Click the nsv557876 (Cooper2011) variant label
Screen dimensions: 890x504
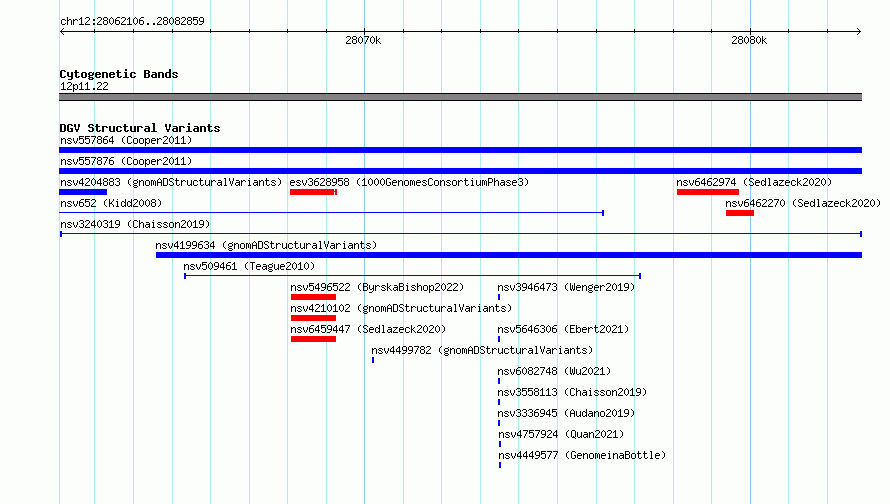point(126,161)
